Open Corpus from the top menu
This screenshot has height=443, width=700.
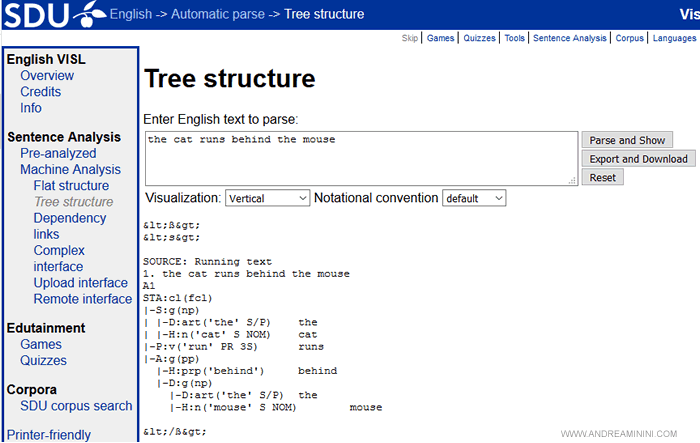629,38
